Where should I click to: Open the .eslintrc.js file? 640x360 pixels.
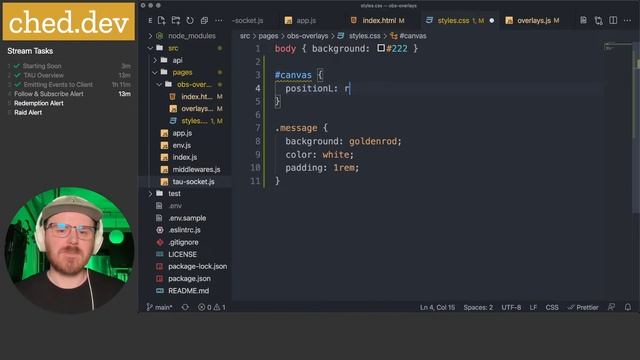[184, 230]
